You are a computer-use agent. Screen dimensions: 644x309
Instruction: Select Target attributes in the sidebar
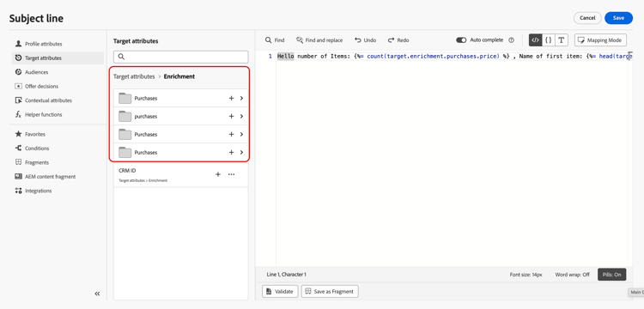point(58,58)
